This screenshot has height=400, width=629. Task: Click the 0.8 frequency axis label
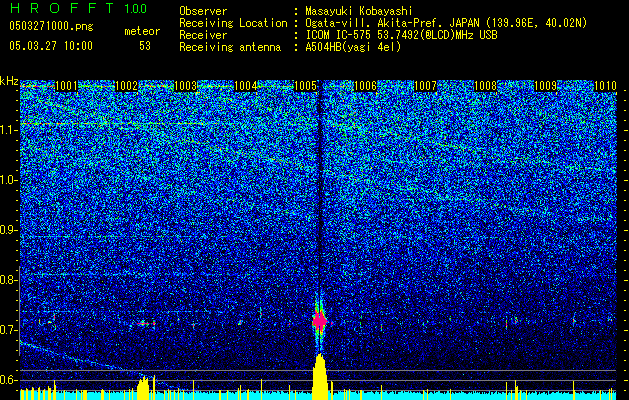pyautogui.click(x=8, y=280)
